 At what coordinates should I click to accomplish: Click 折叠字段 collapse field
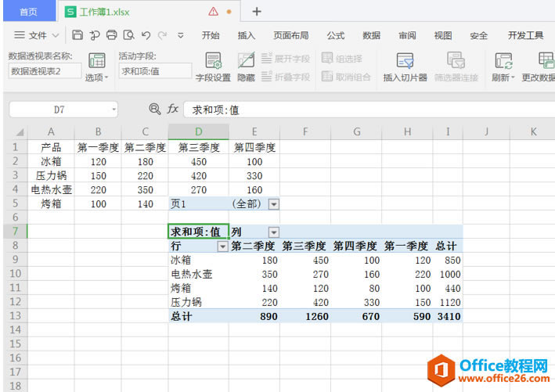(x=286, y=77)
